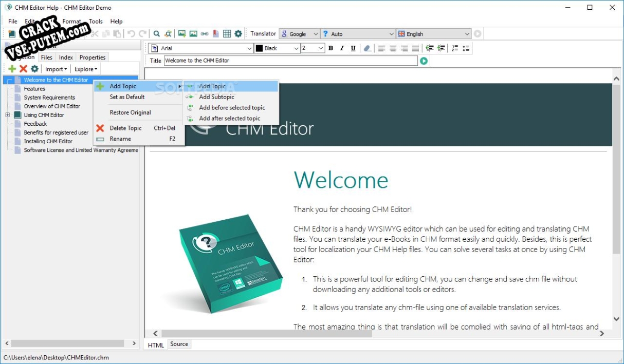
Task: Open the Help menu
Action: point(117,22)
